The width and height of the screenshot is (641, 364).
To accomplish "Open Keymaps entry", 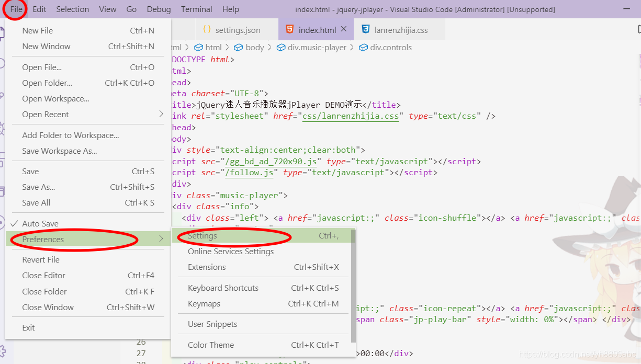I will click(x=262, y=304).
